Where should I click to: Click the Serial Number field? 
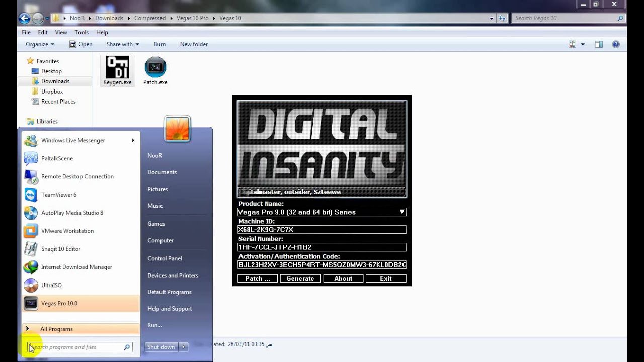322,247
